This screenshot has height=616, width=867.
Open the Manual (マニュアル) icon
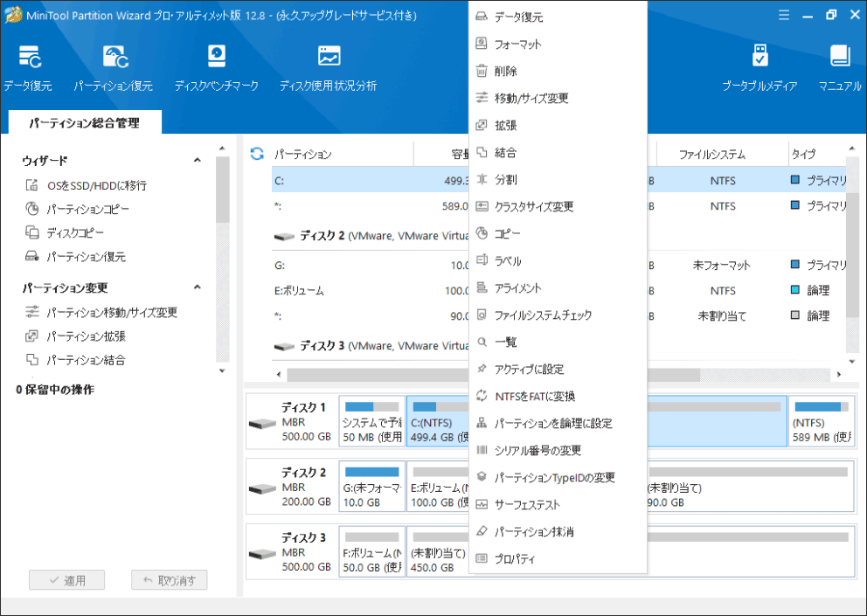point(840,57)
